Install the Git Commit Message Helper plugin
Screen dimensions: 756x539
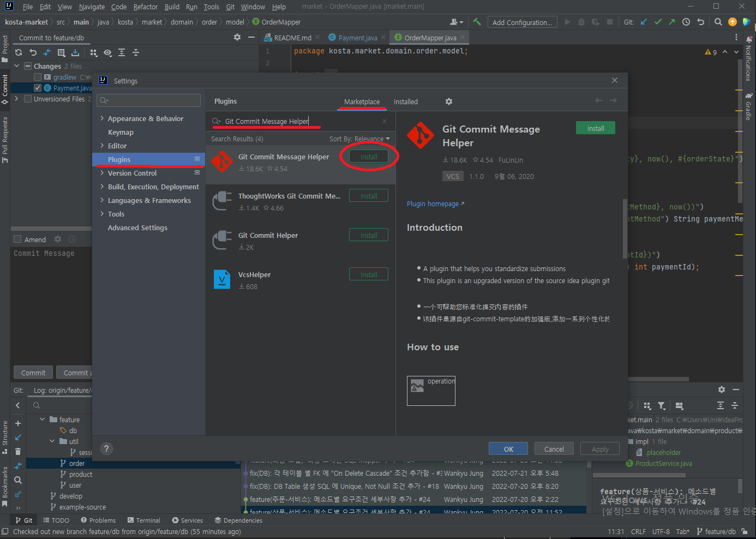(x=369, y=156)
